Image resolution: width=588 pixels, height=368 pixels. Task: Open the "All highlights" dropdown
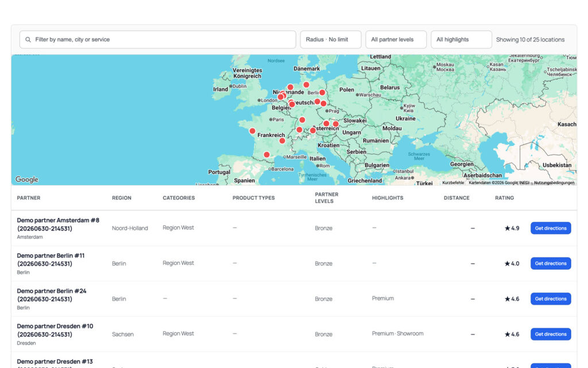[461, 40]
